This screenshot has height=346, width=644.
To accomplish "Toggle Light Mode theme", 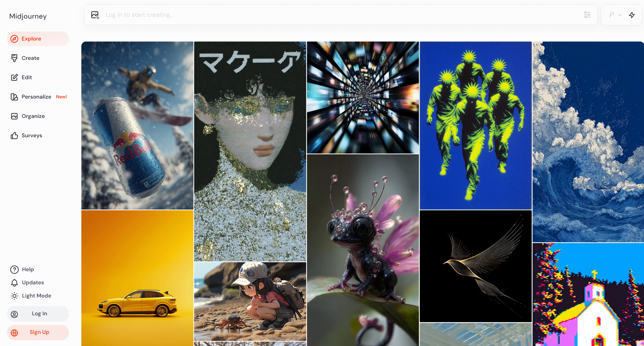I will (x=31, y=296).
